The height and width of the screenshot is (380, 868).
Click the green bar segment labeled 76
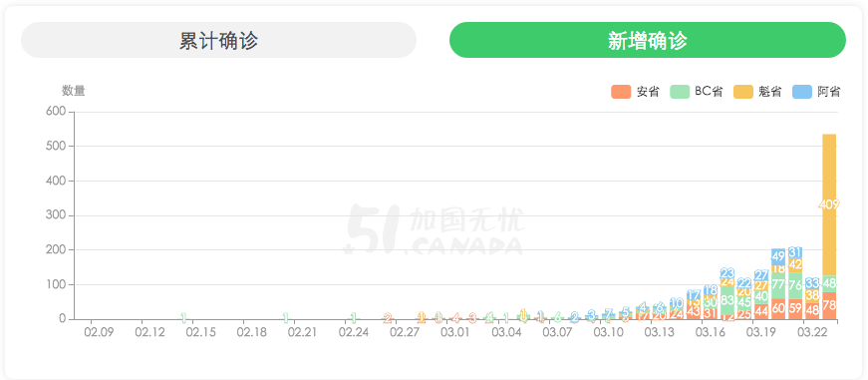pyautogui.click(x=795, y=286)
